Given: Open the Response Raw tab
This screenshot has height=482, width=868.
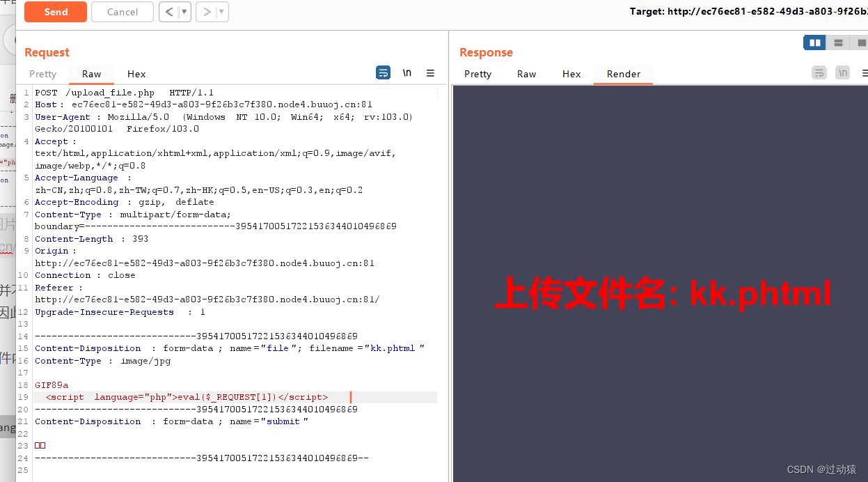Looking at the screenshot, I should [x=526, y=74].
